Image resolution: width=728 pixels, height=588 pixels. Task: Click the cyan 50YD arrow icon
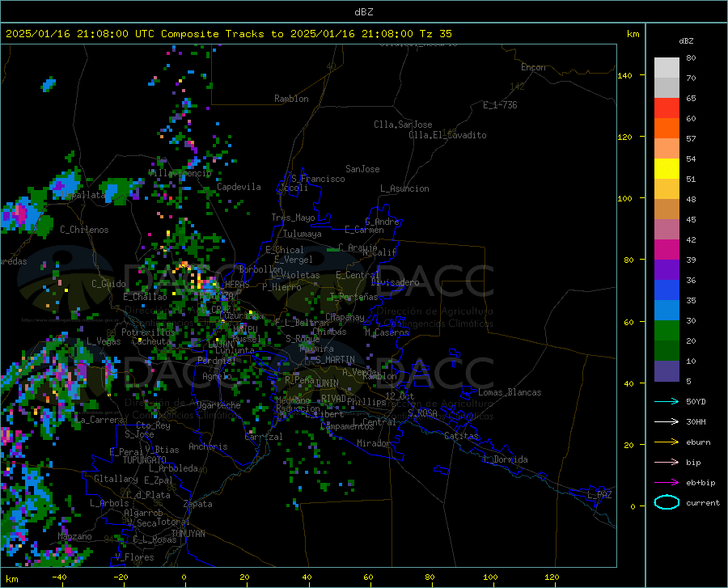(x=667, y=401)
